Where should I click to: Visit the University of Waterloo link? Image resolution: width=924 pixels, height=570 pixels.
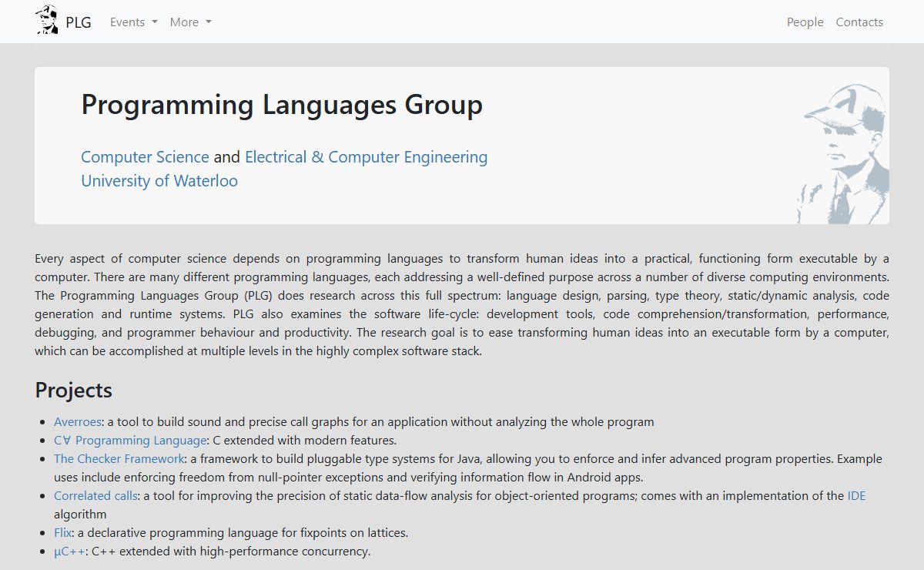(159, 181)
